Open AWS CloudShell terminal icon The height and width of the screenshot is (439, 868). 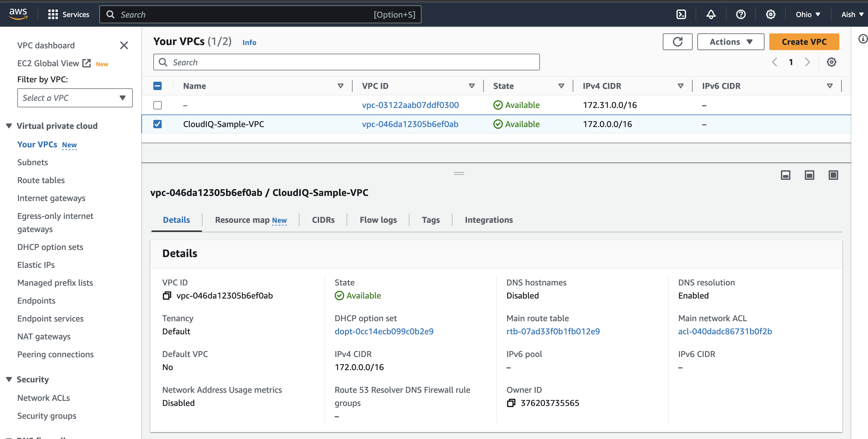[681, 15]
